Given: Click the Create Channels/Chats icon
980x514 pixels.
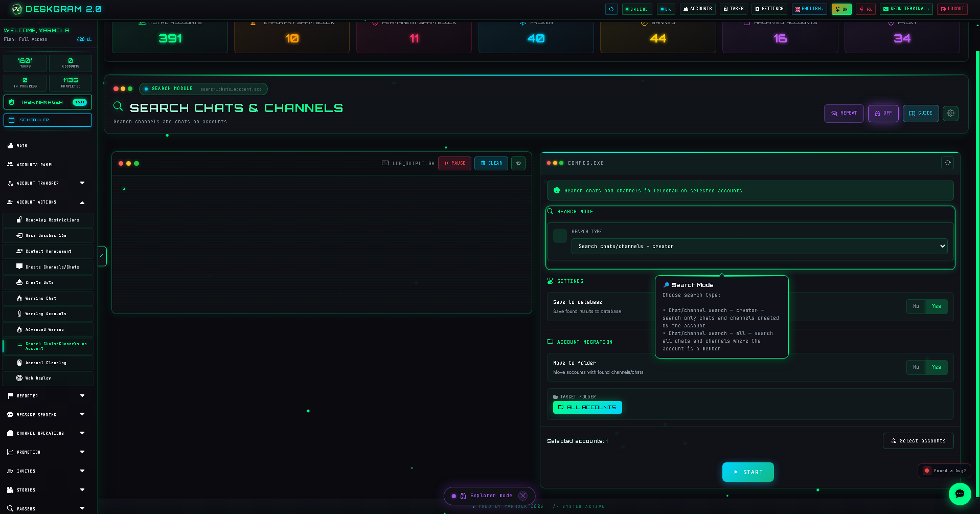Looking at the screenshot, I should coord(19,267).
